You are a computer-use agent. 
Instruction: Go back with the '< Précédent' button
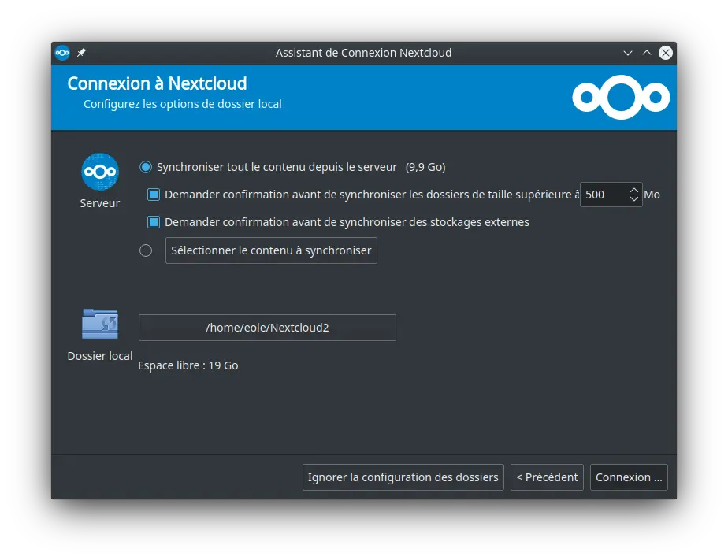pos(547,477)
